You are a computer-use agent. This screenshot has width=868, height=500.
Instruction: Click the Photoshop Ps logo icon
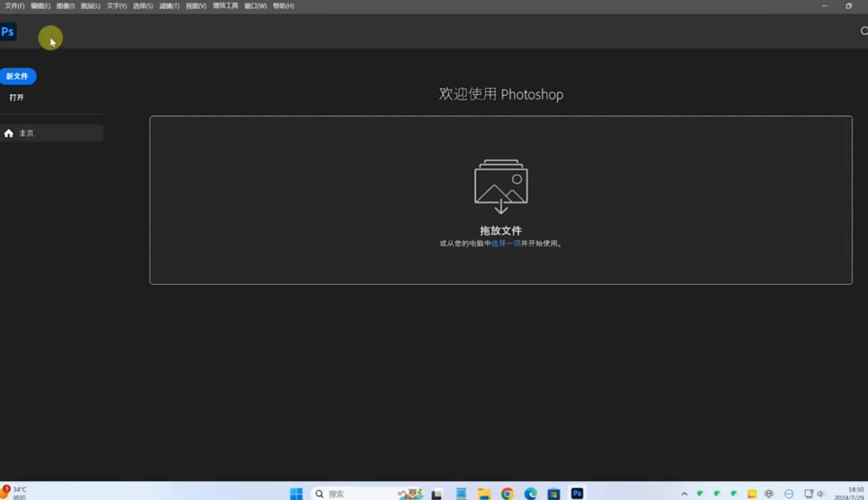tap(8, 32)
